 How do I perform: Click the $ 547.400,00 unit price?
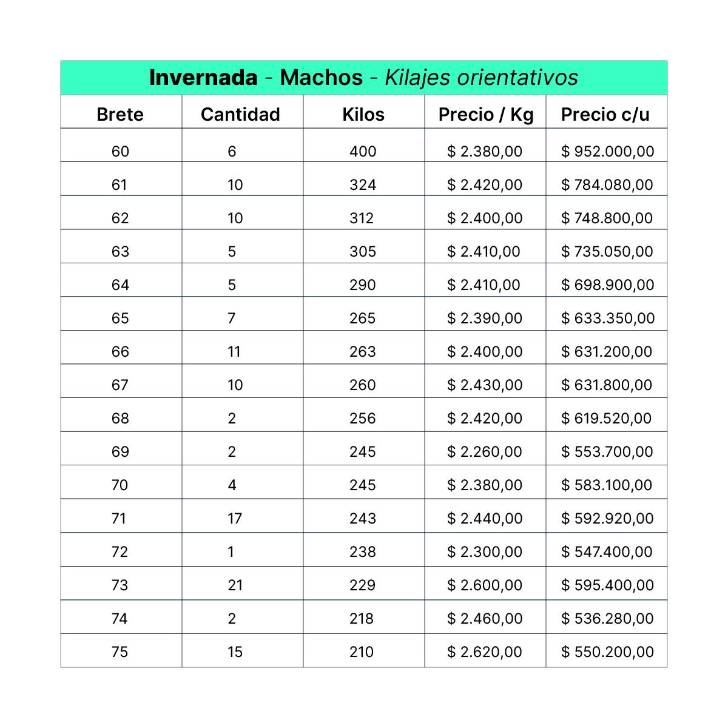click(607, 551)
